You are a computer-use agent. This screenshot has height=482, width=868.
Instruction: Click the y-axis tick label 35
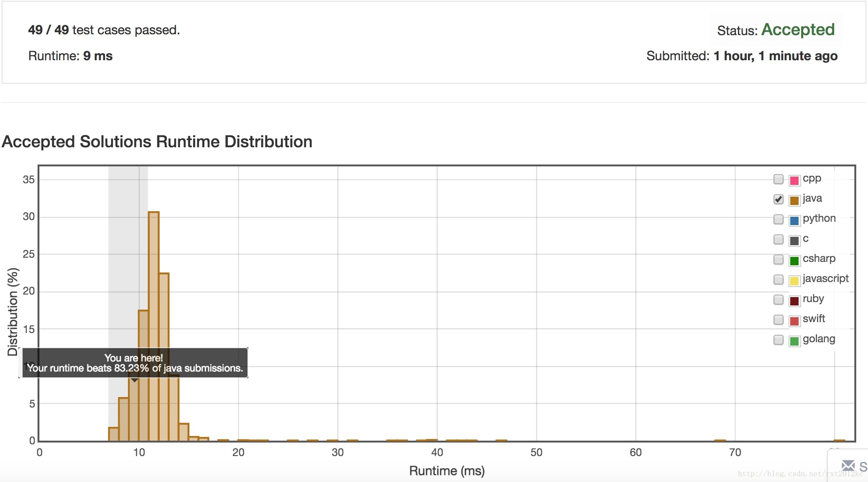click(28, 179)
